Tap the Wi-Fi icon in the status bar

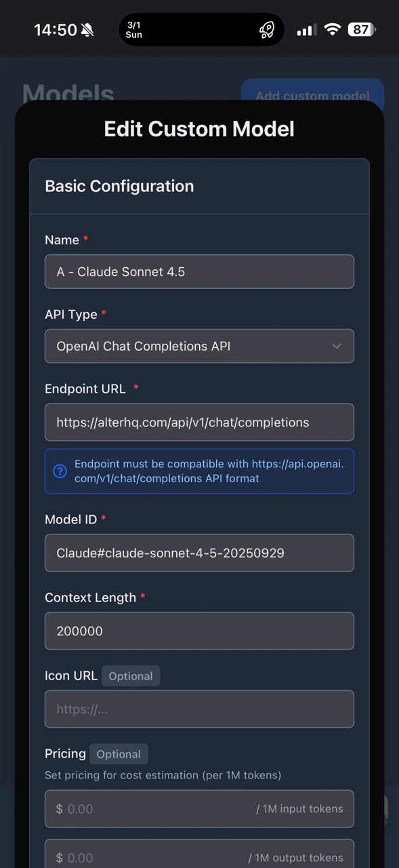331,29
